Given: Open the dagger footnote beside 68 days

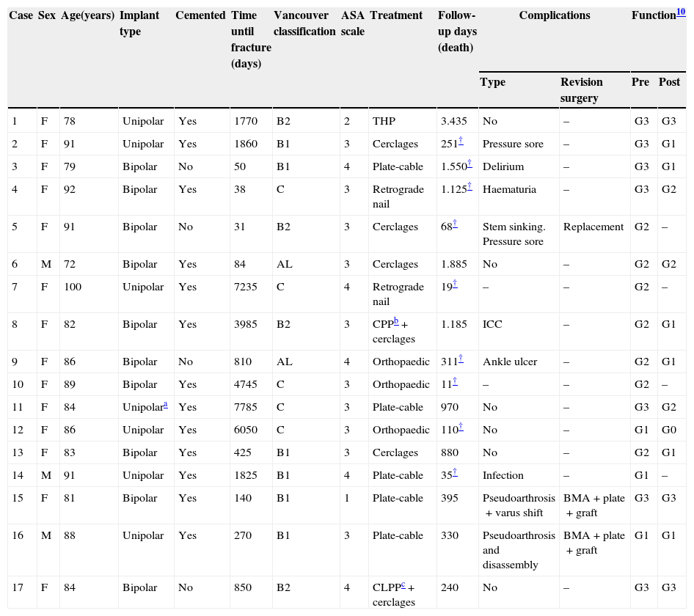Looking at the screenshot, I should (x=455, y=224).
